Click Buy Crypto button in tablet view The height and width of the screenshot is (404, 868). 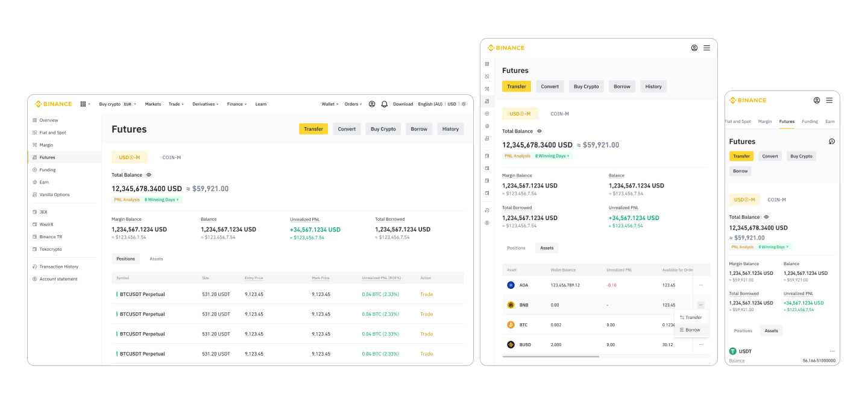(587, 86)
